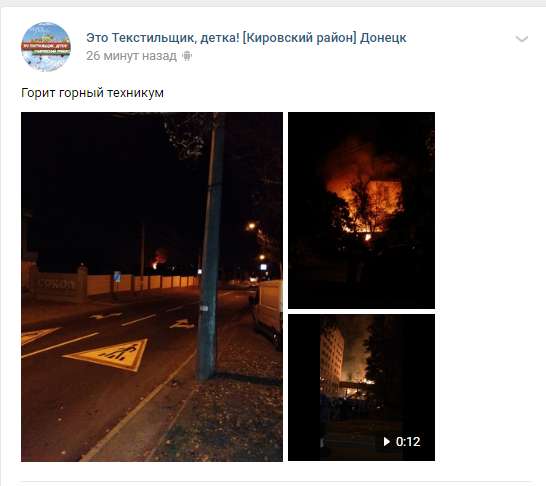Click the video thumbnail showing the burning building
Image resolution: width=546 pixels, height=486 pixels.
pos(361,387)
